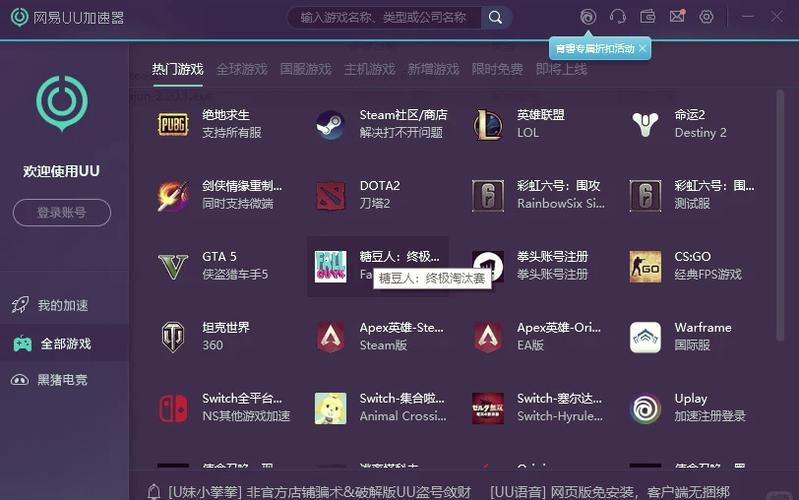Switch to the 限时免费 tab
This screenshot has width=799, height=500.
497,69
